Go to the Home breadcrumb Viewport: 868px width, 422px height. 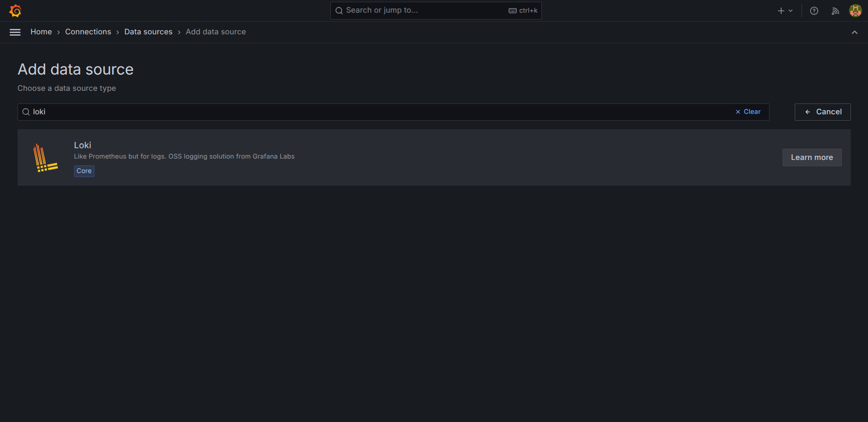(x=41, y=32)
